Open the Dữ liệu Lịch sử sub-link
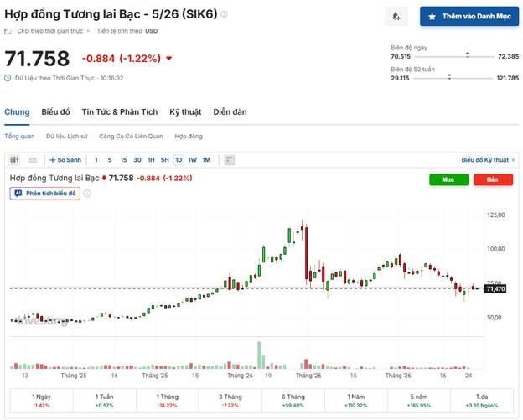Viewport: 523px width, 420px height. click(65, 136)
